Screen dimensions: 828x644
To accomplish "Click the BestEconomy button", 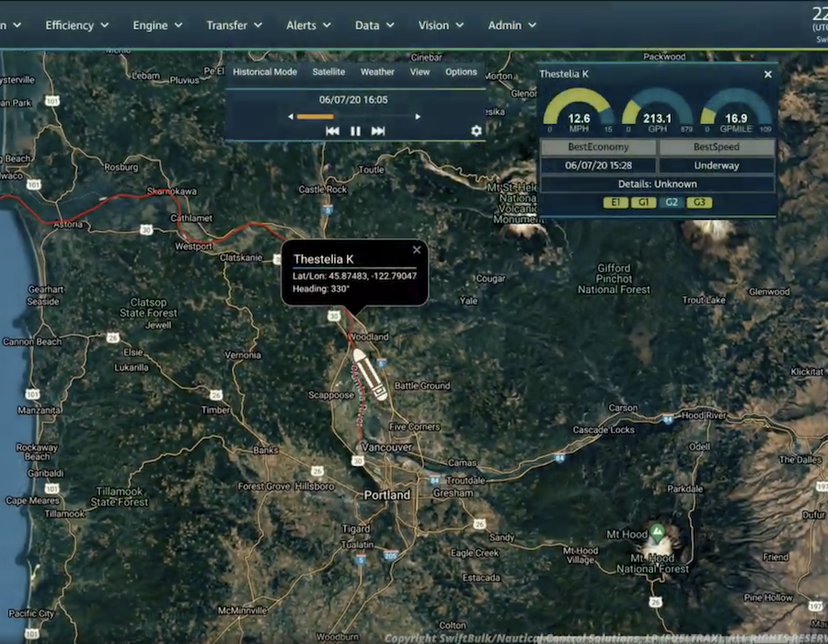I will point(598,147).
